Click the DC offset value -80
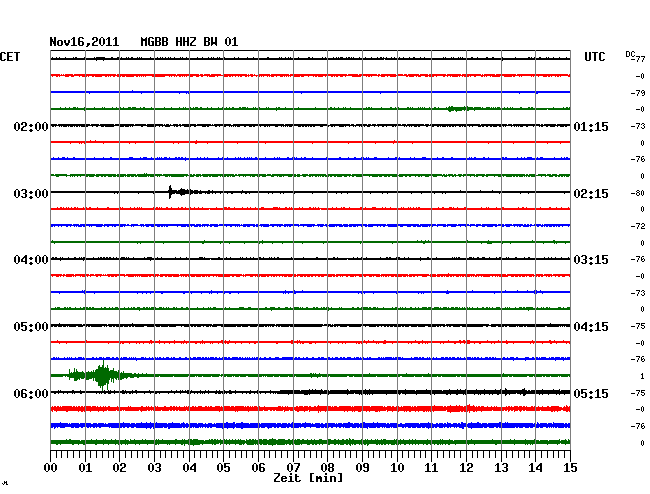Viewport: 650px width, 494px height. tap(638, 193)
